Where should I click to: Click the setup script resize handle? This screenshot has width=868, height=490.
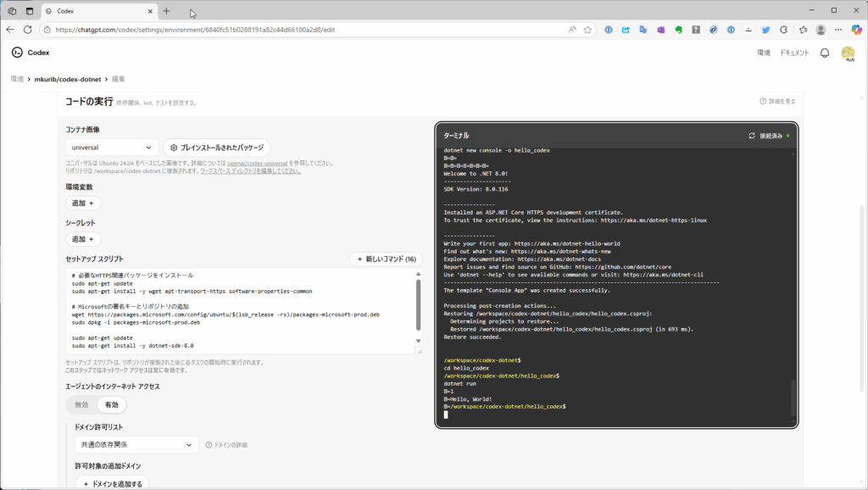pos(419,350)
